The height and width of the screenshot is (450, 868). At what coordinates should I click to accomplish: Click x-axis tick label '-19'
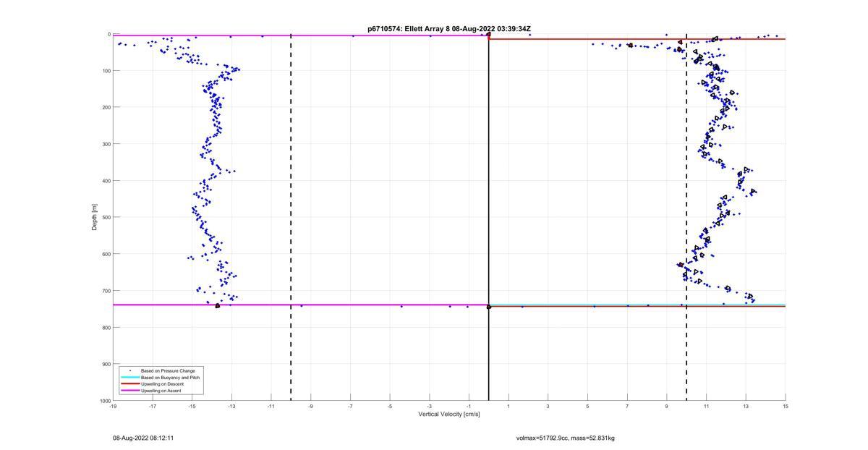click(x=113, y=407)
